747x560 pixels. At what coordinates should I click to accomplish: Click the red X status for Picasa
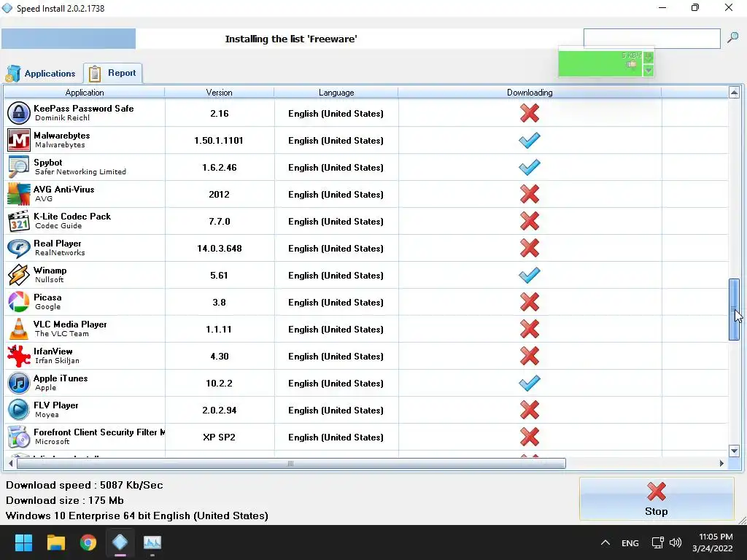[x=530, y=303]
